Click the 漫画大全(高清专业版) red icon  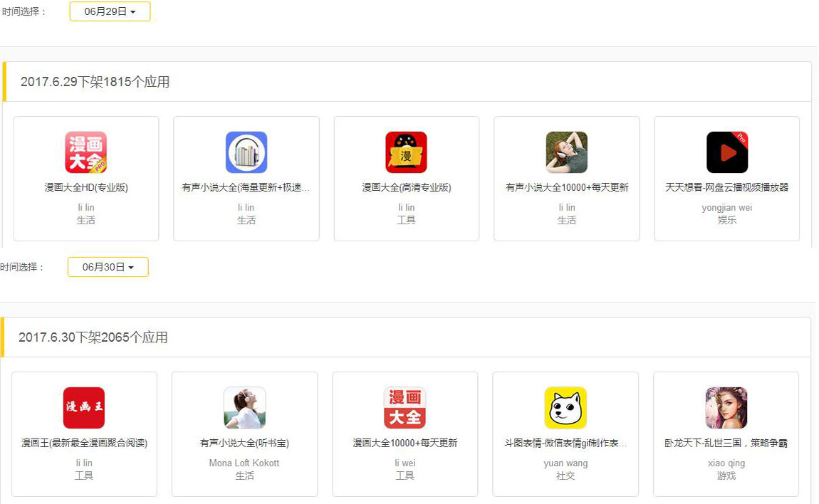[406, 152]
